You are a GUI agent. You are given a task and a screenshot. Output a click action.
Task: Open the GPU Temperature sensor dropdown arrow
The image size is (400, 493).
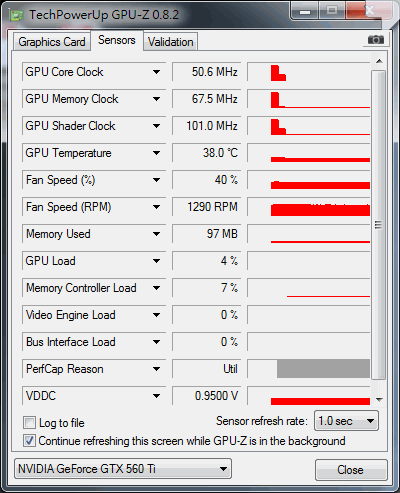point(156,153)
